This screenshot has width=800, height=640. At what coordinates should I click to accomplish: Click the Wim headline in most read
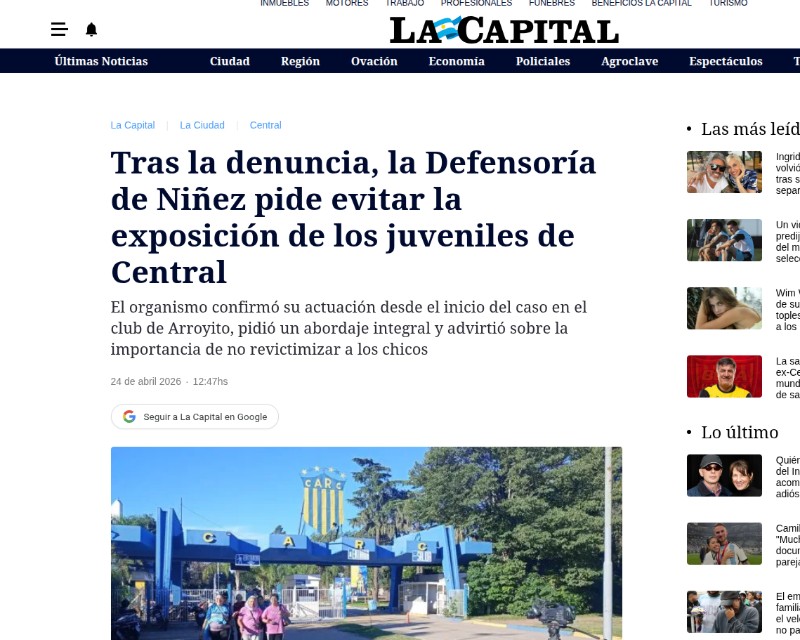pos(788,310)
